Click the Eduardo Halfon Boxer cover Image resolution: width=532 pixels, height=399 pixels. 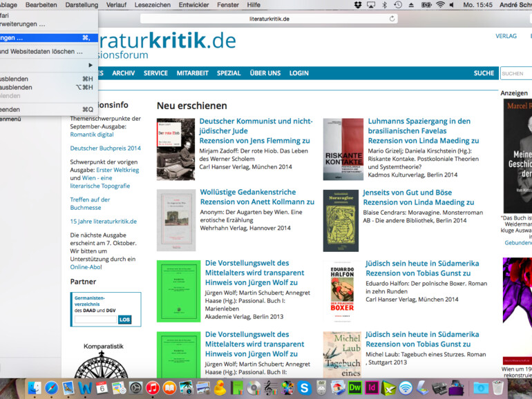tap(342, 291)
